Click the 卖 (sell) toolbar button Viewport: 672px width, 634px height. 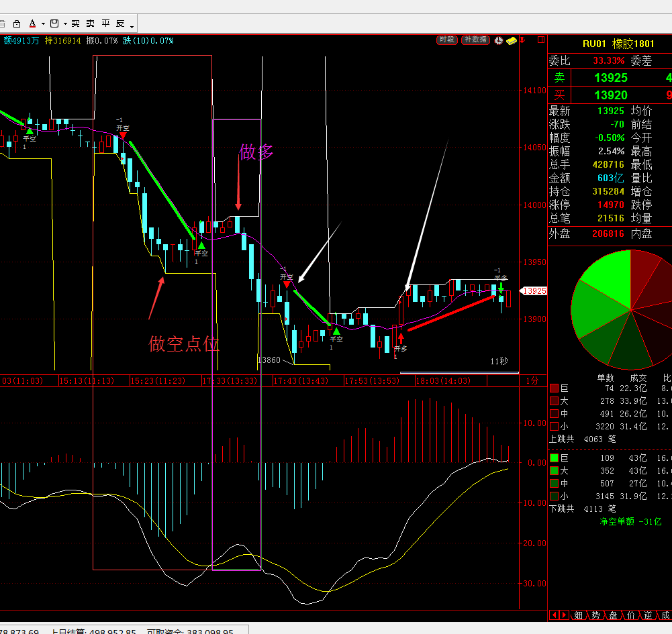[x=91, y=23]
